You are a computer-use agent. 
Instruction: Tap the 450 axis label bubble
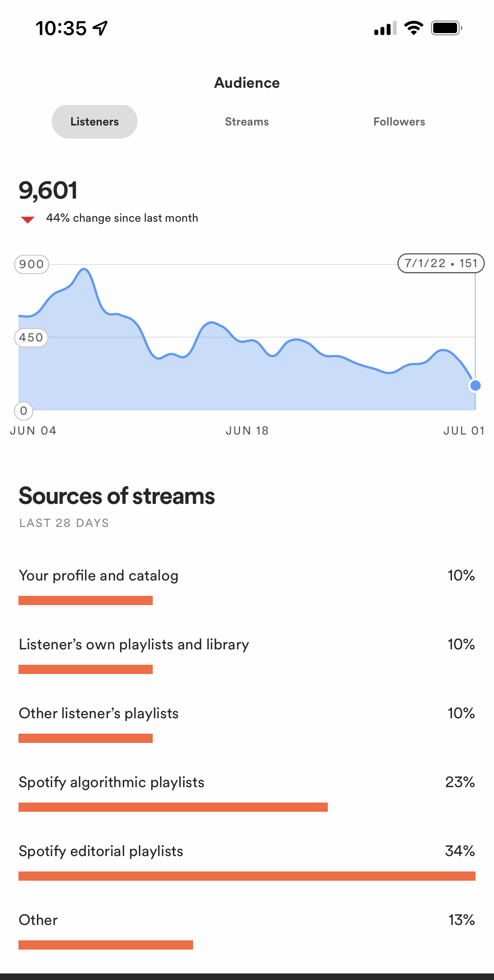pyautogui.click(x=31, y=338)
